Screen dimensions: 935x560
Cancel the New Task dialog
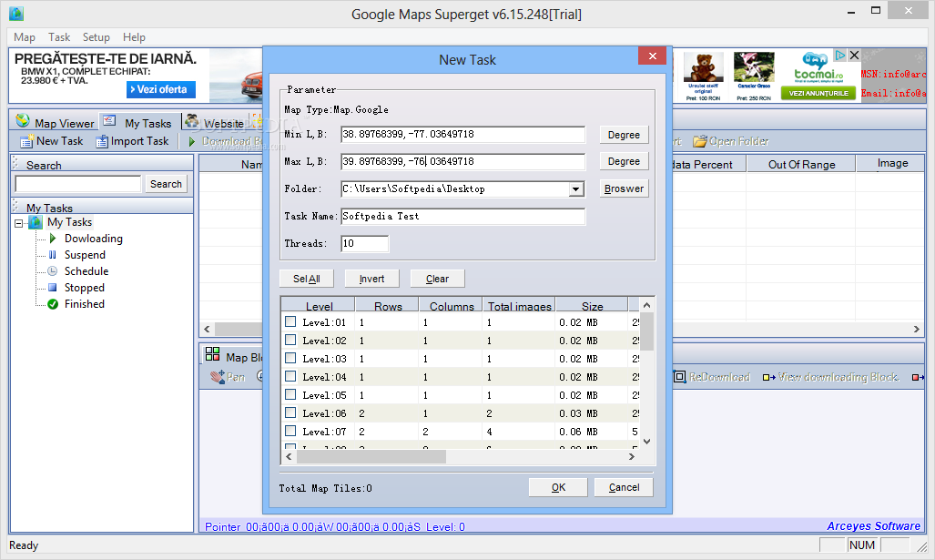coord(624,487)
